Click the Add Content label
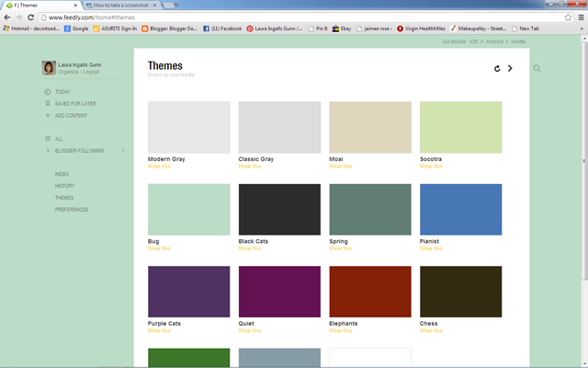This screenshot has height=368, width=588. pyautogui.click(x=71, y=116)
